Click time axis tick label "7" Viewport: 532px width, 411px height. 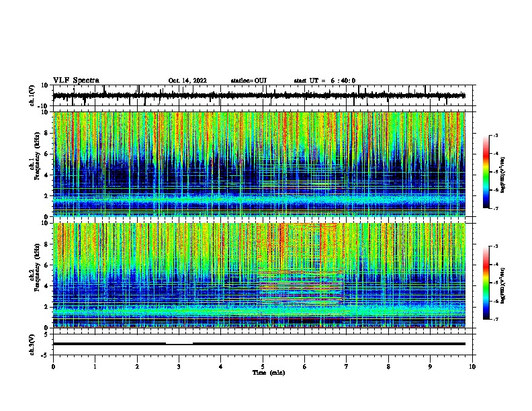coord(347,367)
